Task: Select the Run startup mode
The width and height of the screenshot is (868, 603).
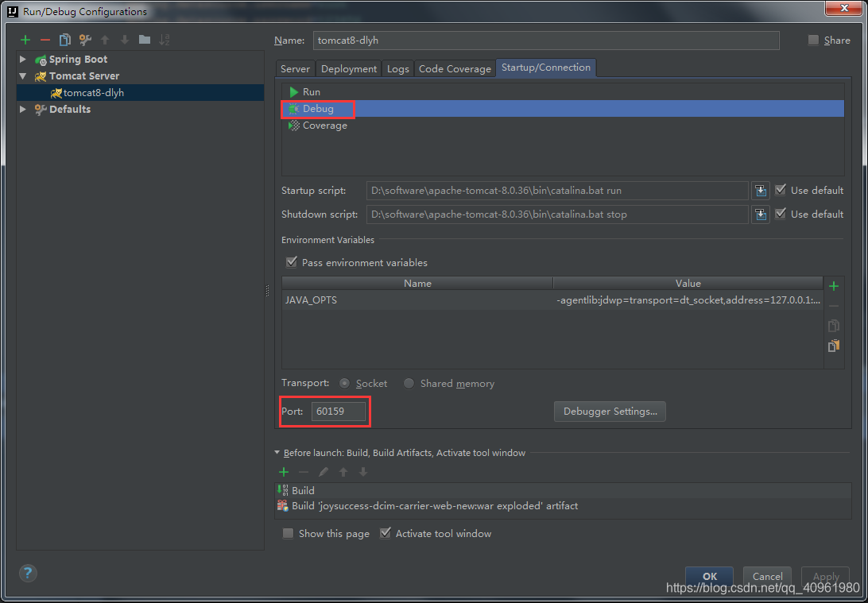Action: (x=563, y=92)
